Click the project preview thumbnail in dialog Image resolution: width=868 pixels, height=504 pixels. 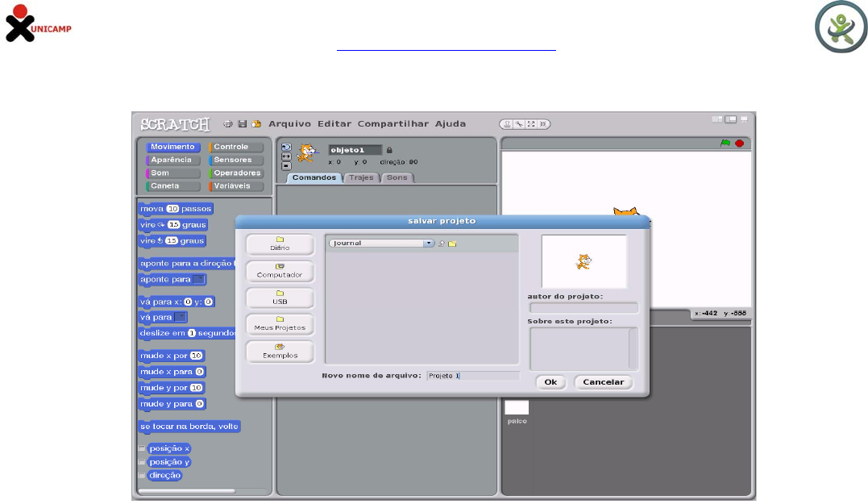(x=584, y=261)
